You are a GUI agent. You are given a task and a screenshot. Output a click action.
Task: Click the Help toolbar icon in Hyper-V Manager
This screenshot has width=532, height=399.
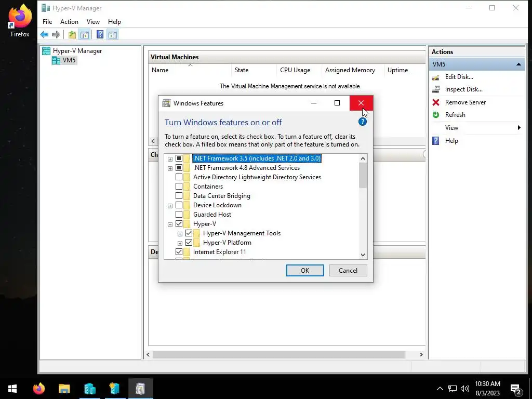pos(100,34)
